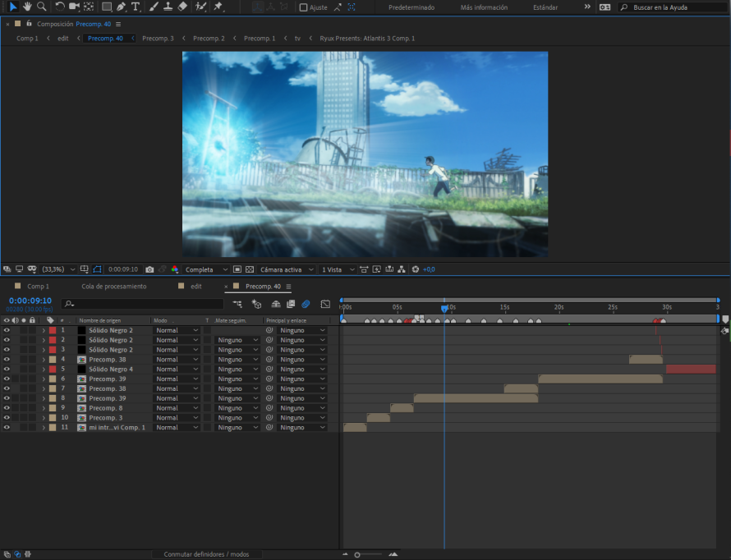Select the Hand tool in the toolbar
Image resolution: width=731 pixels, height=560 pixels.
[27, 7]
